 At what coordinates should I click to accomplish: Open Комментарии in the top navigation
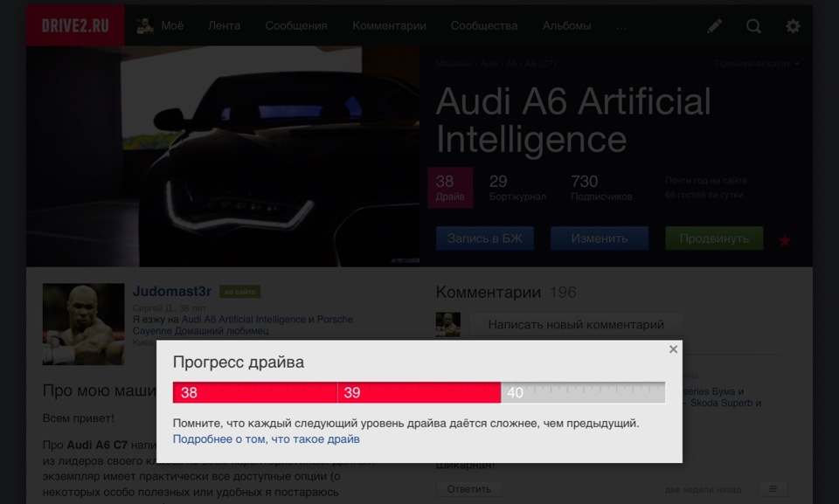(x=389, y=25)
